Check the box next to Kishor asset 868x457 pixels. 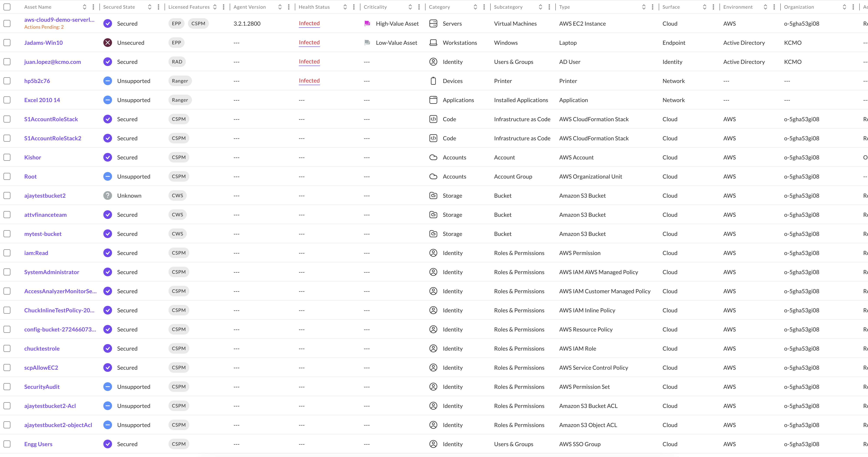coord(7,157)
